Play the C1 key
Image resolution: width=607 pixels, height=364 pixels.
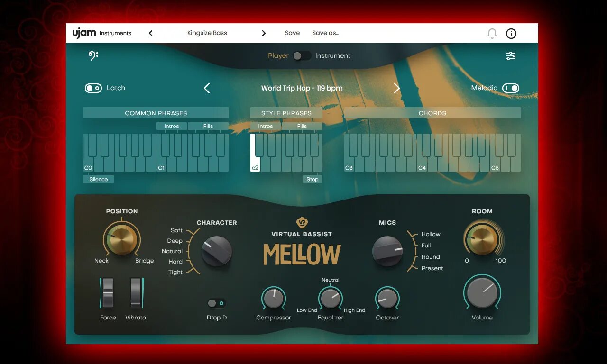tap(161, 164)
